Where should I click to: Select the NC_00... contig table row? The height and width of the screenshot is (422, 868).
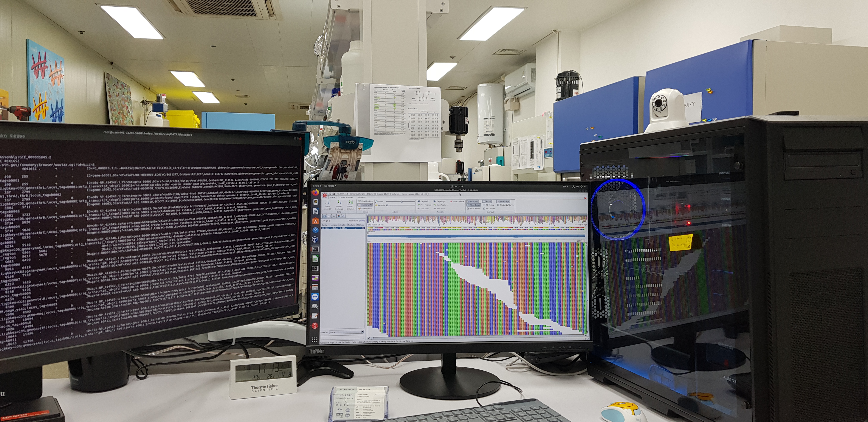click(343, 228)
